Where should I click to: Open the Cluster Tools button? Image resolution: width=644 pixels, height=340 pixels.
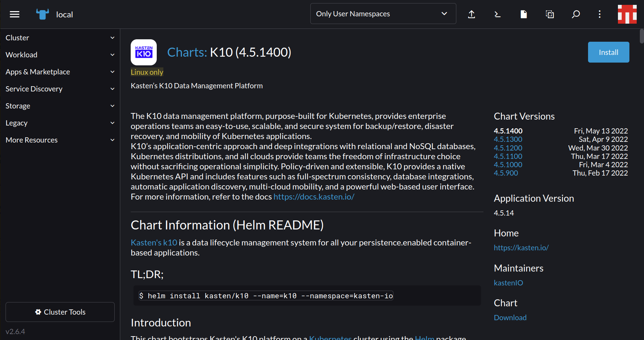pyautogui.click(x=60, y=312)
